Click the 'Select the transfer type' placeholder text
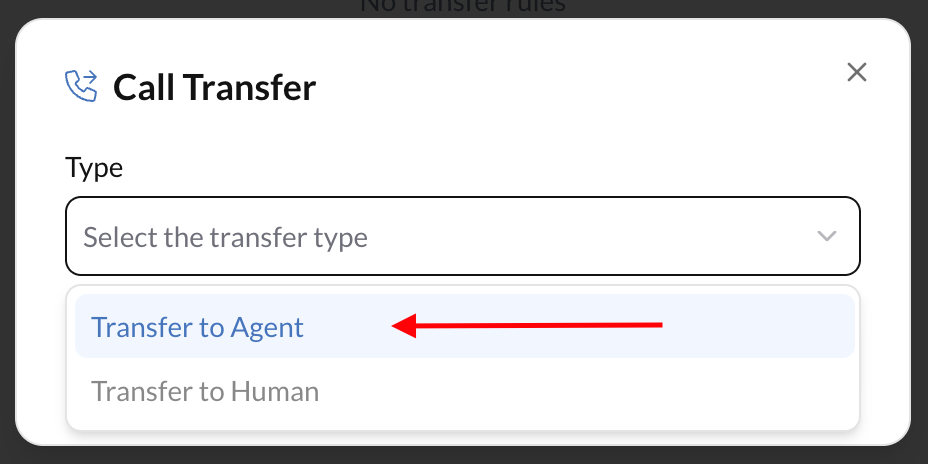928x464 pixels. [x=225, y=238]
